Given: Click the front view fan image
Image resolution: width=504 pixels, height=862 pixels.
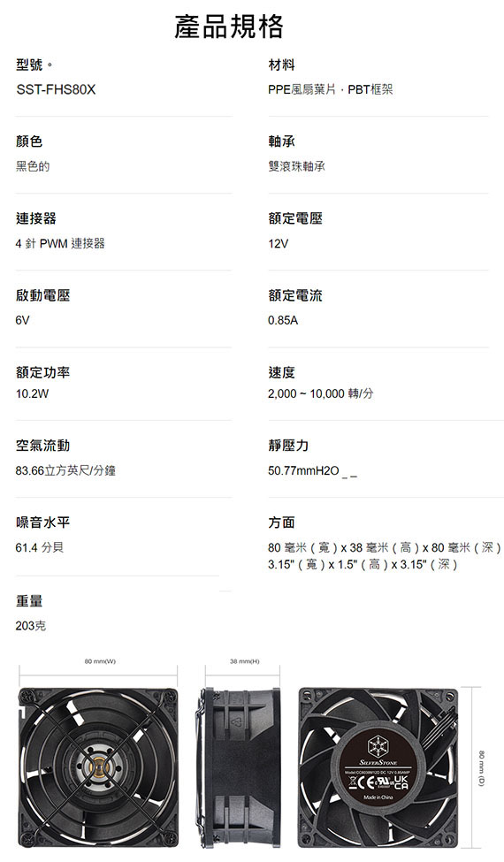Looking at the screenshot, I should pos(98,767).
